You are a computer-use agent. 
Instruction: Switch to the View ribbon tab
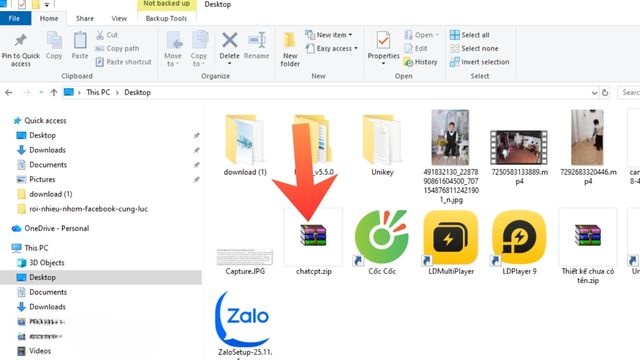pyautogui.click(x=119, y=18)
